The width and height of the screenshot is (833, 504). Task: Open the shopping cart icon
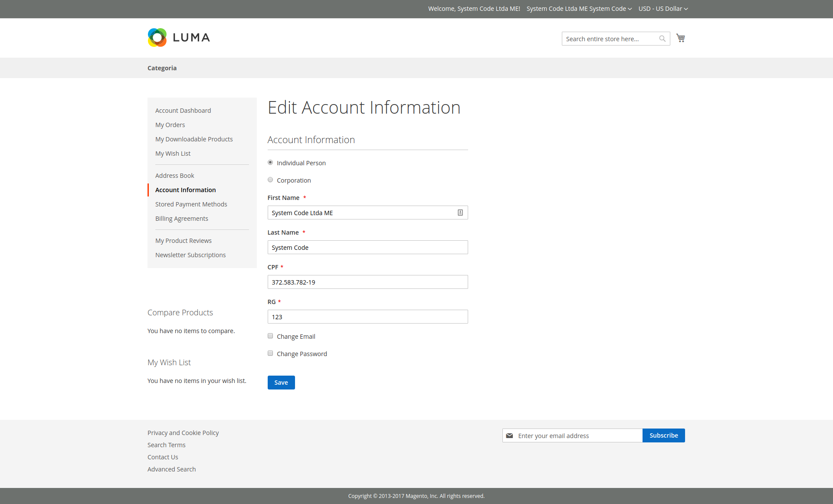[x=681, y=38]
